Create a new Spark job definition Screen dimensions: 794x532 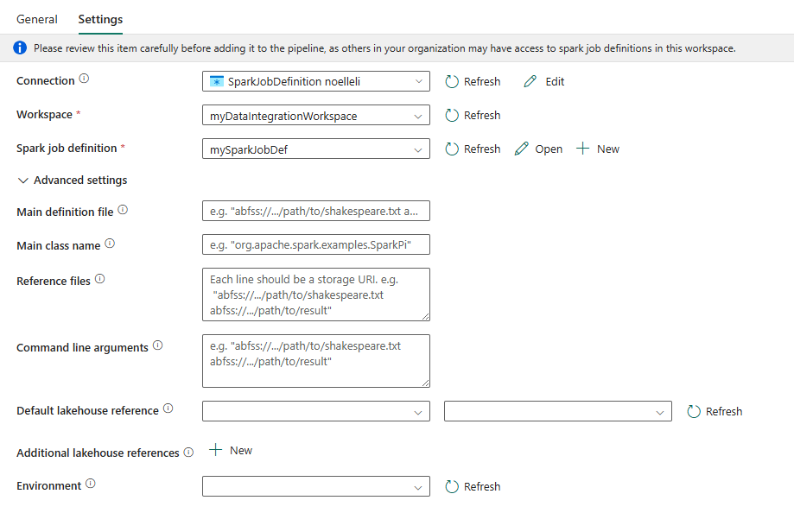click(598, 149)
